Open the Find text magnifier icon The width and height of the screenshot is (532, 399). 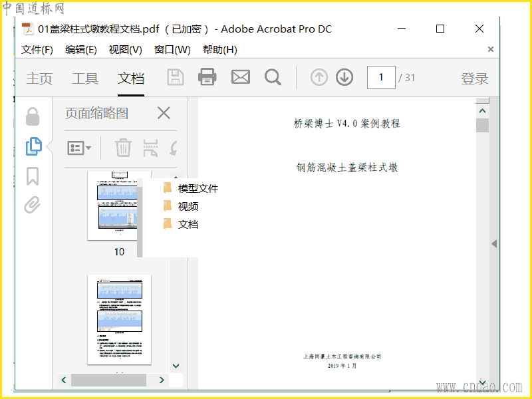click(273, 77)
